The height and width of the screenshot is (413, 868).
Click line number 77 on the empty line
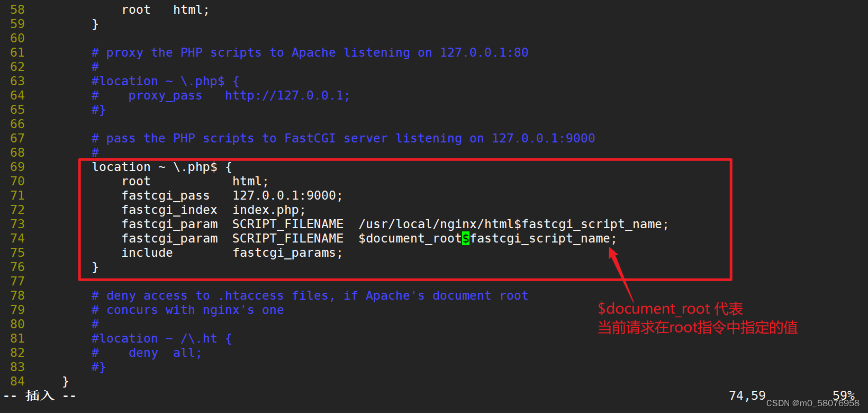[17, 281]
